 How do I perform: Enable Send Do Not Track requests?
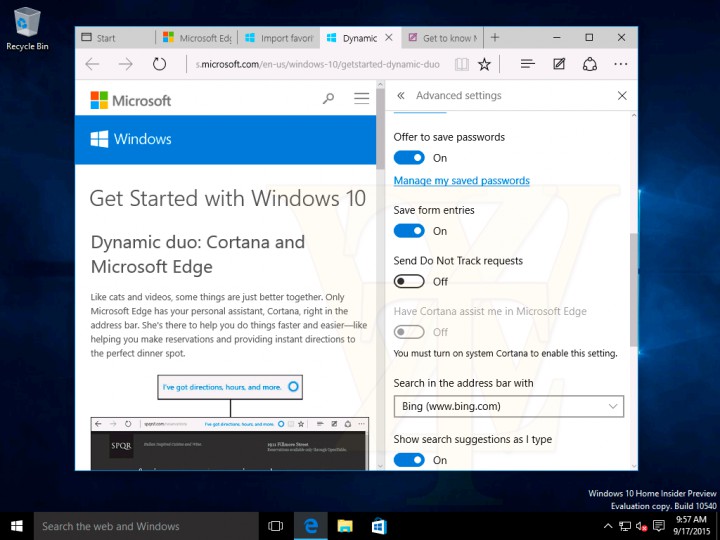point(409,281)
